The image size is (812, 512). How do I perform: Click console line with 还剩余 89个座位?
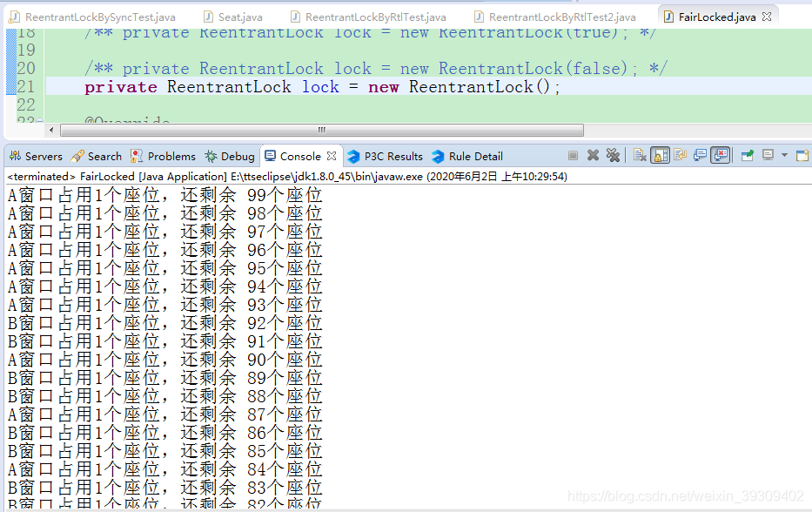coord(165,378)
